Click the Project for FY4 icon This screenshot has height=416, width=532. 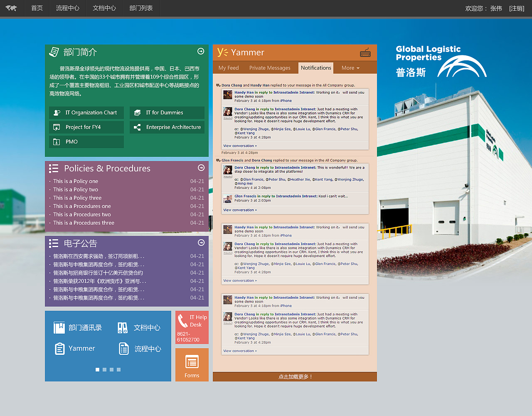tap(57, 127)
